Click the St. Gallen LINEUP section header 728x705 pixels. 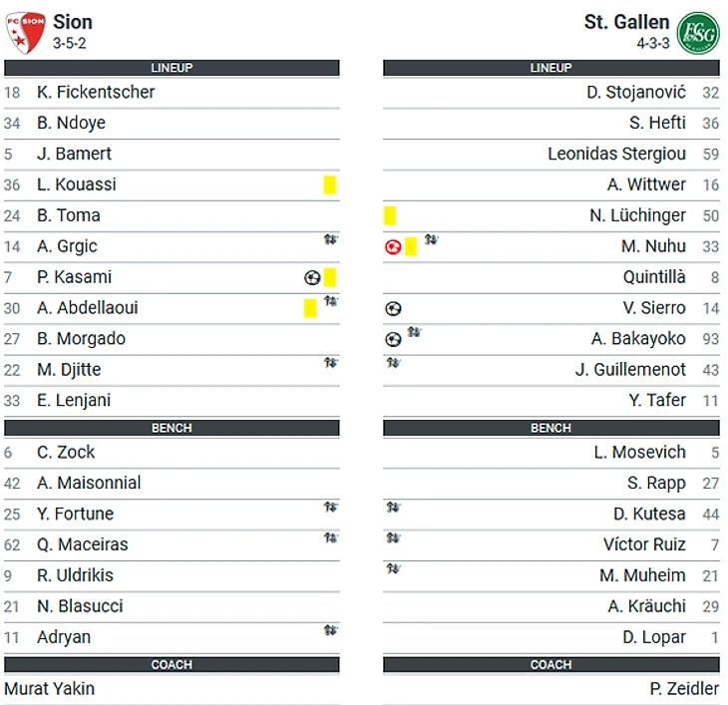[551, 68]
